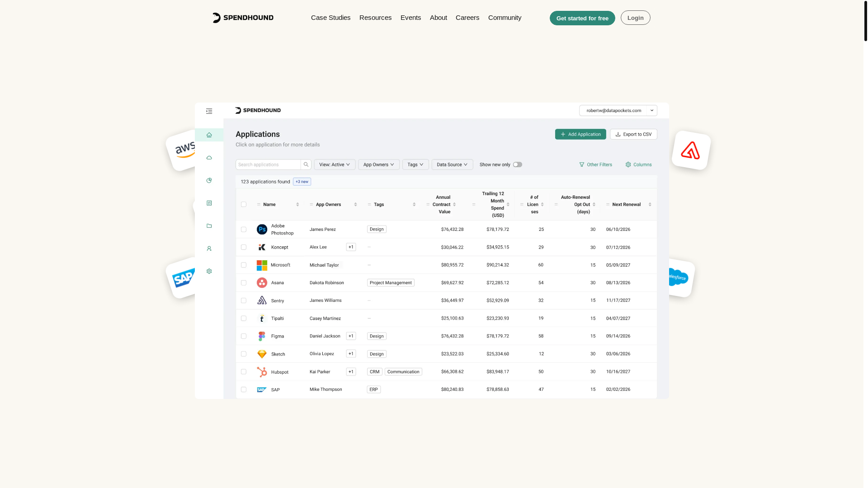This screenshot has width=868, height=488.
Task: Open the Columns settings
Action: (x=638, y=164)
